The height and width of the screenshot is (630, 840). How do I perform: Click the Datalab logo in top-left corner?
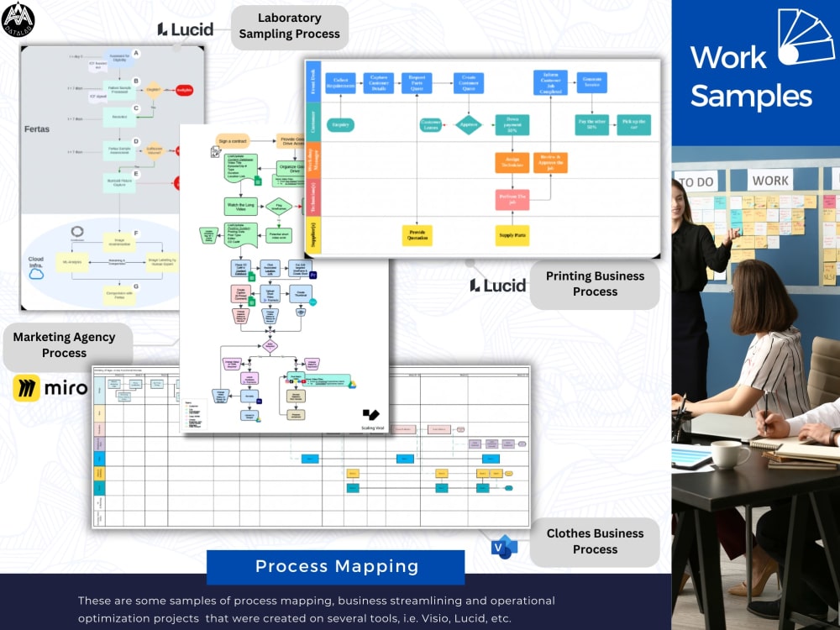click(x=18, y=20)
